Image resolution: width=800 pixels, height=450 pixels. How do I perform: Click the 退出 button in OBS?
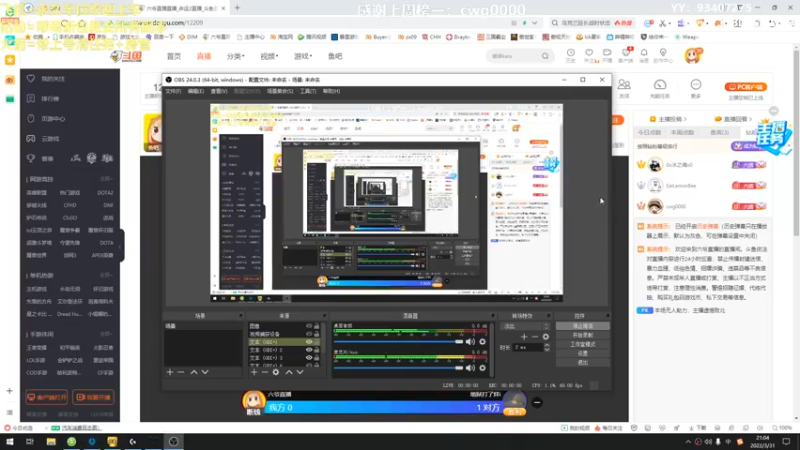pos(583,363)
